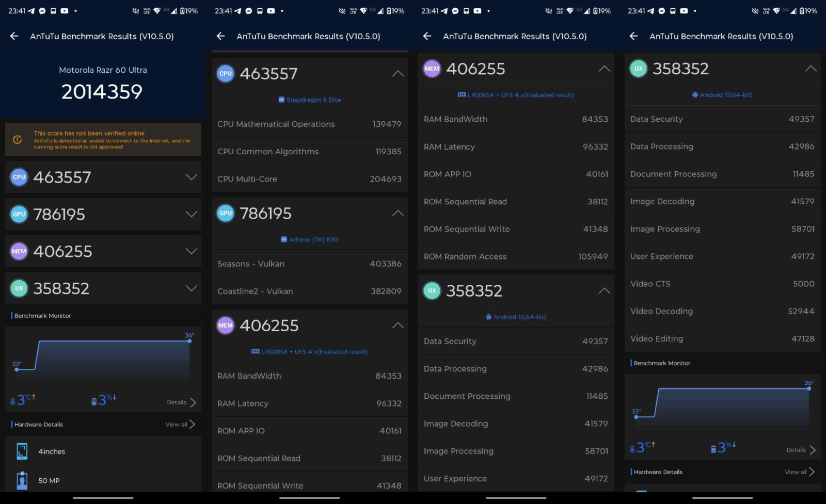The height and width of the screenshot is (504, 826).
Task: Select the Video CTS result row
Action: pyautogui.click(x=722, y=284)
